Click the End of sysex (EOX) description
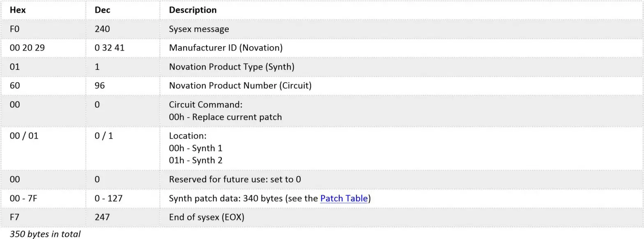644x239 pixels. (207, 217)
